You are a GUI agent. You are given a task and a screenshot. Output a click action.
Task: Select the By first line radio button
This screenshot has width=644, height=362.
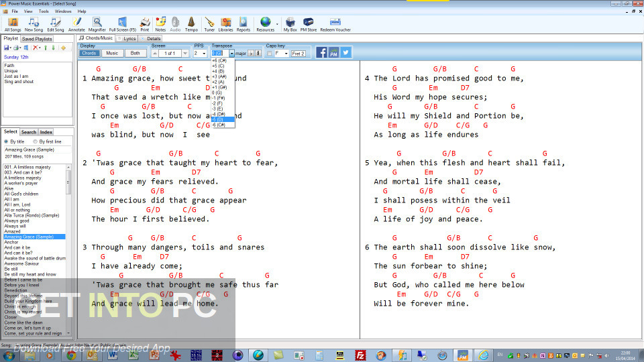coord(36,141)
